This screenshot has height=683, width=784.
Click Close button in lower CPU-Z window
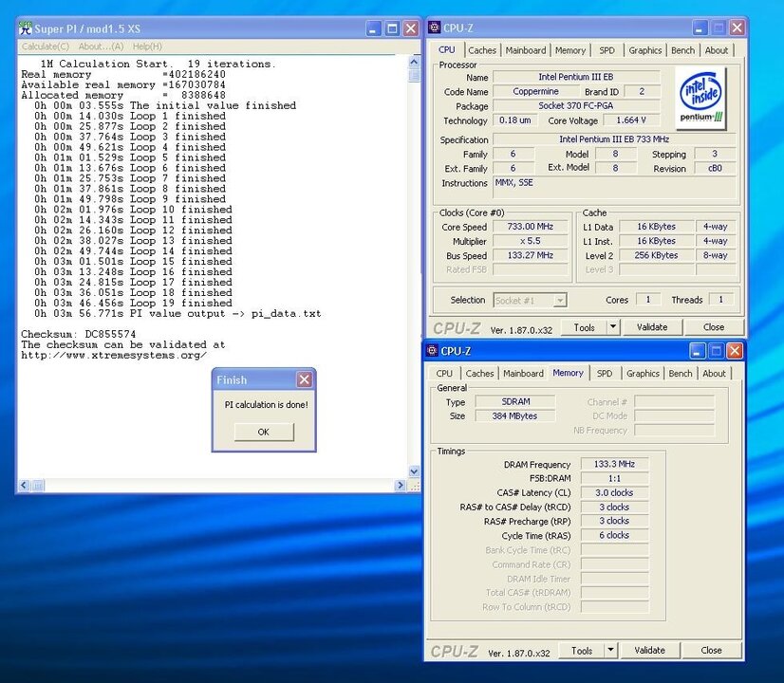tap(711, 650)
